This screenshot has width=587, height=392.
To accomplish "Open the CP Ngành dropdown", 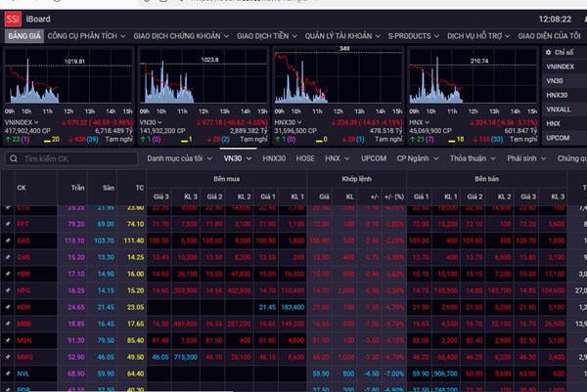I will [418, 158].
